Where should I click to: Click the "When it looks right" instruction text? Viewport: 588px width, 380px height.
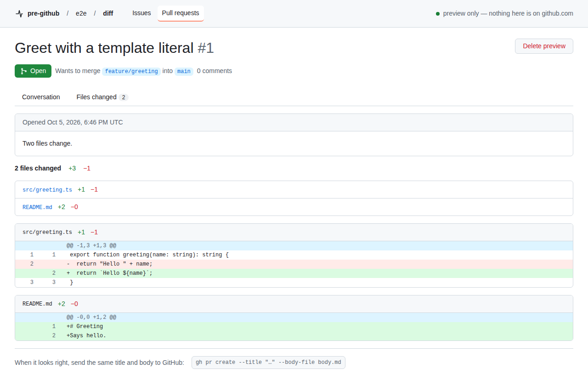(x=99, y=363)
